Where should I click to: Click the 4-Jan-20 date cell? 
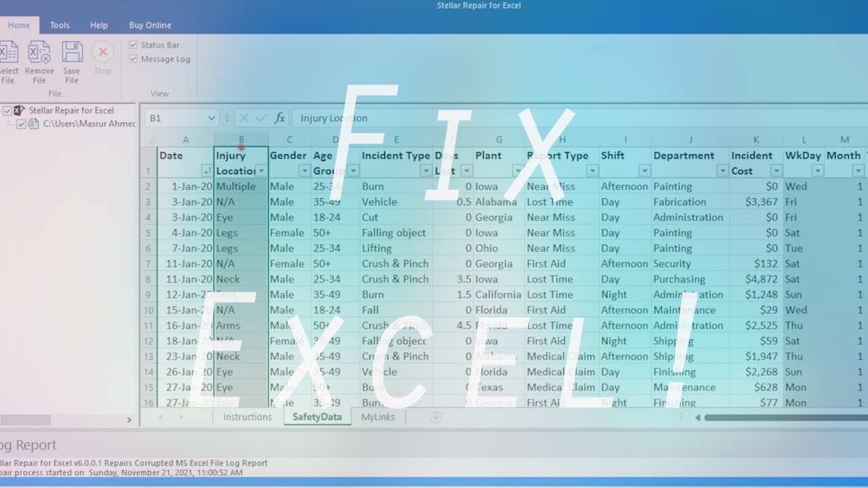pos(186,232)
